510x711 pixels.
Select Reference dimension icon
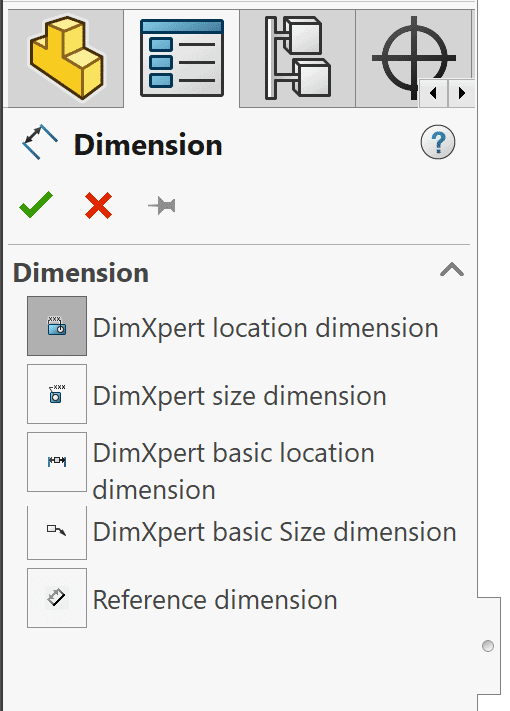[x=57, y=598]
